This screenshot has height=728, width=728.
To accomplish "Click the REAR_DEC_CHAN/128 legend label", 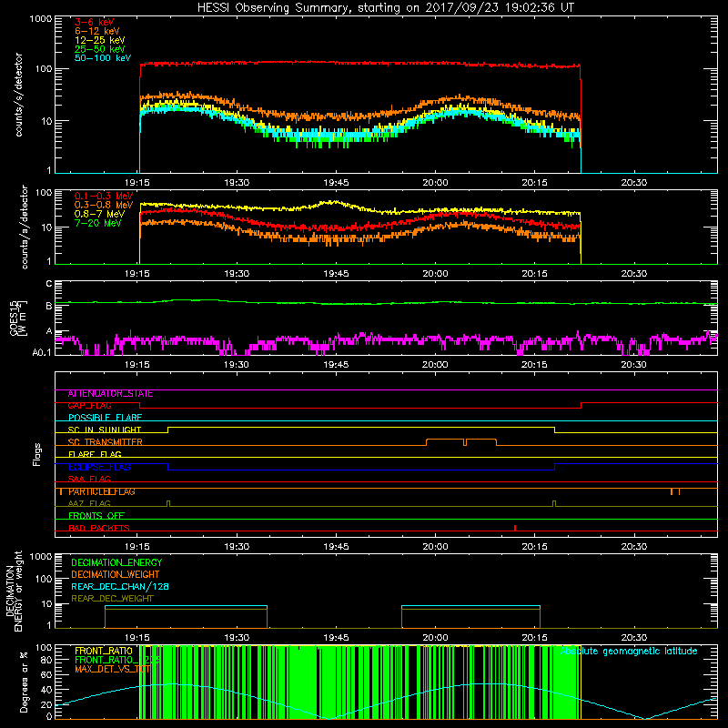I will (x=120, y=587).
